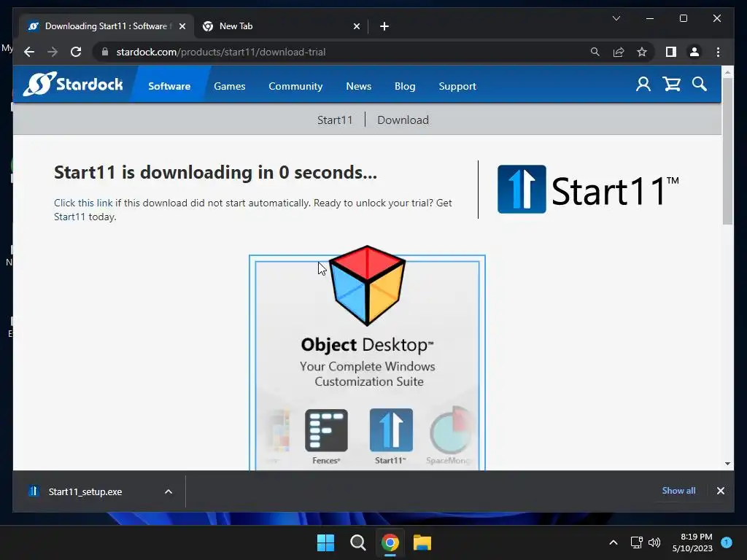This screenshot has width=747, height=560.
Task: Close the Downloading Start11 tab
Action: [x=182, y=26]
